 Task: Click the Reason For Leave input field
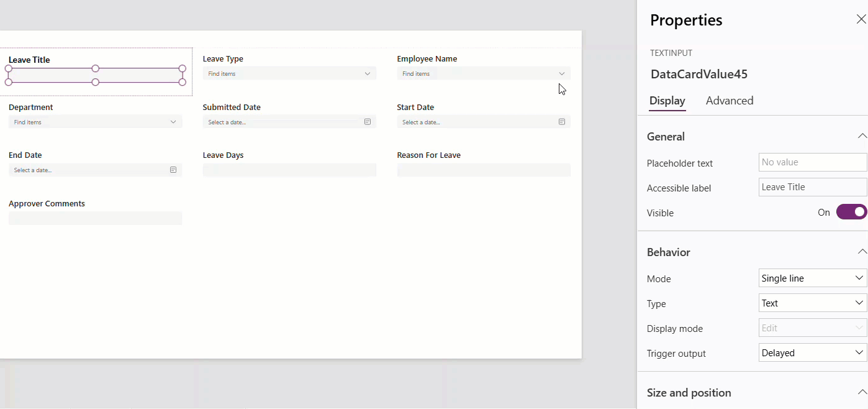point(484,170)
